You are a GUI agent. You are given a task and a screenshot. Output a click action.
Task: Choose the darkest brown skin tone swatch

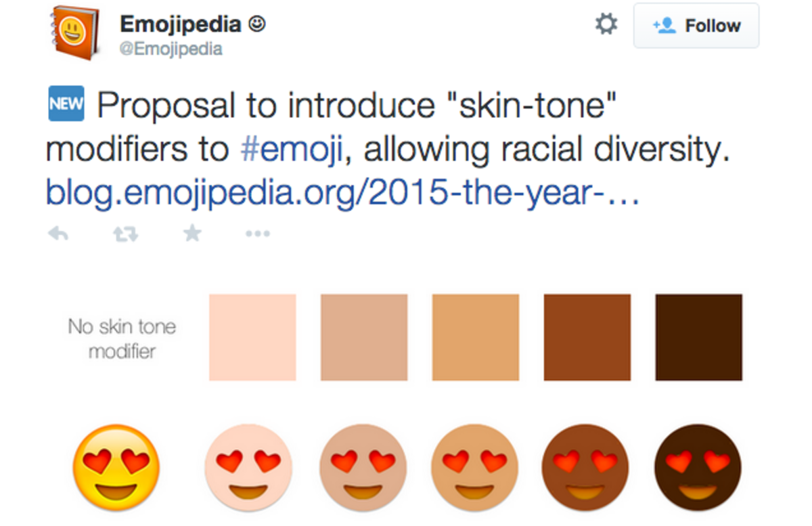[698, 337]
